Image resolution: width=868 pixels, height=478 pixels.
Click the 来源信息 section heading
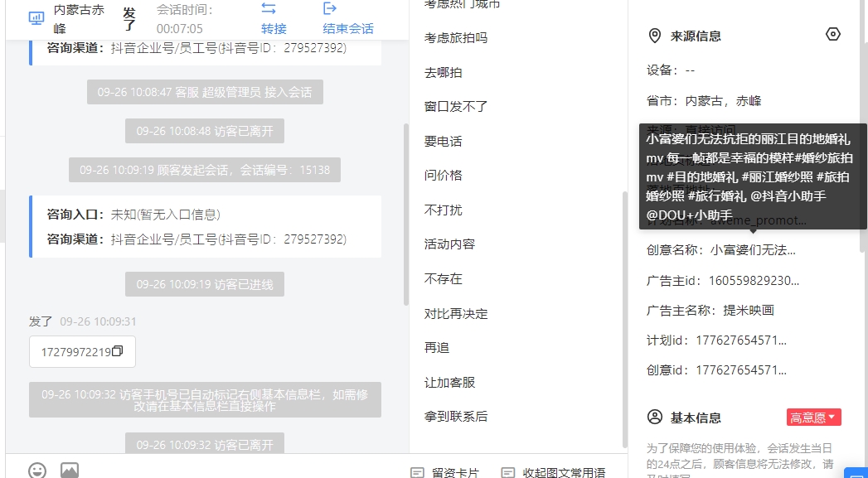pos(696,36)
